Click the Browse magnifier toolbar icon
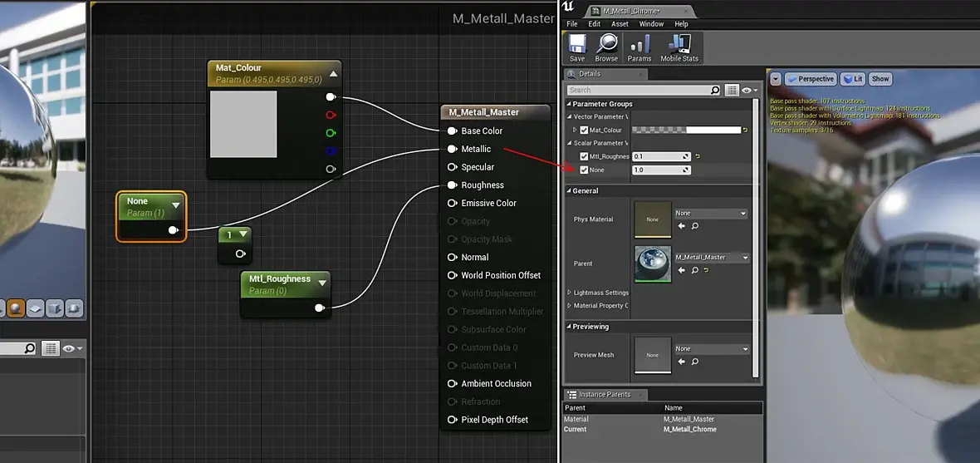This screenshot has height=463, width=980. [x=605, y=44]
